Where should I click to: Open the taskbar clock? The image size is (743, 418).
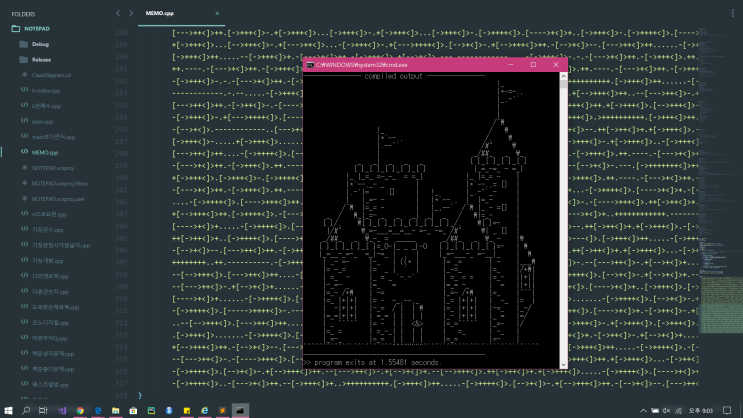(x=700, y=410)
